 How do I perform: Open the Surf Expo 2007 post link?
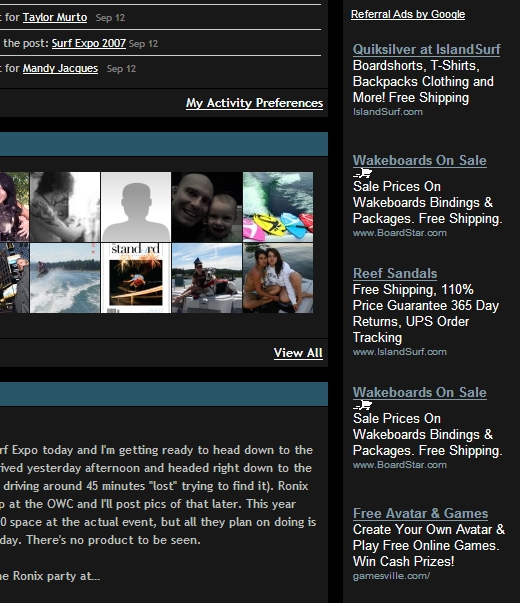(89, 43)
